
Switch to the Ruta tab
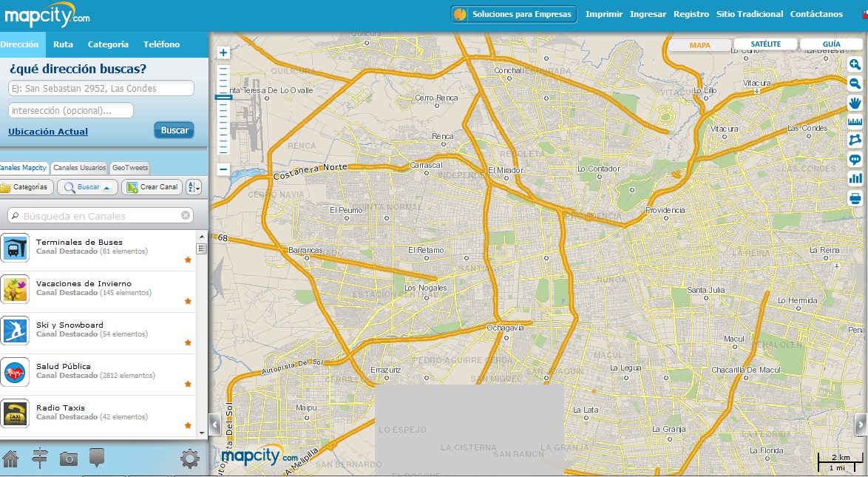point(63,44)
